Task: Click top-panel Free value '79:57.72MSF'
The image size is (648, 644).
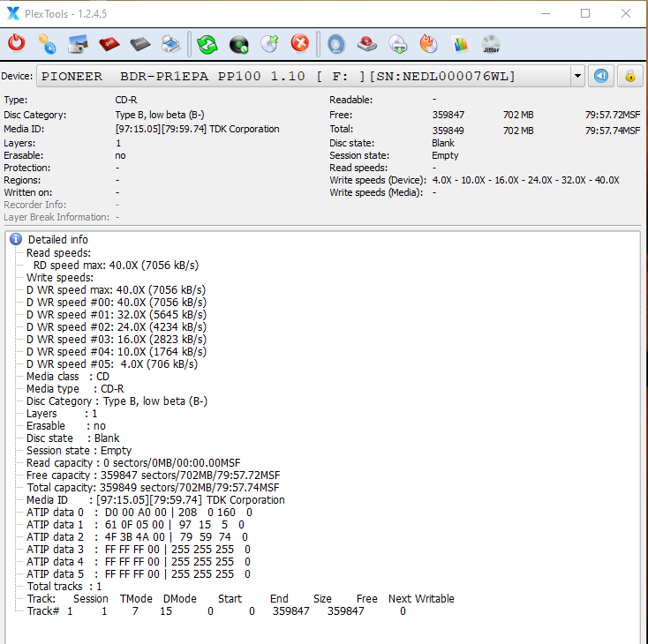Action: coord(613,115)
